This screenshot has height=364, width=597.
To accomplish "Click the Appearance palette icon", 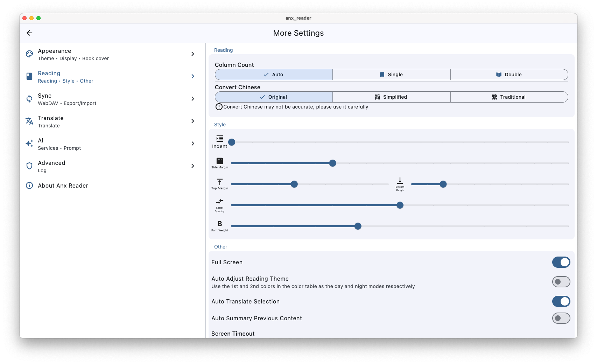I will (29, 54).
